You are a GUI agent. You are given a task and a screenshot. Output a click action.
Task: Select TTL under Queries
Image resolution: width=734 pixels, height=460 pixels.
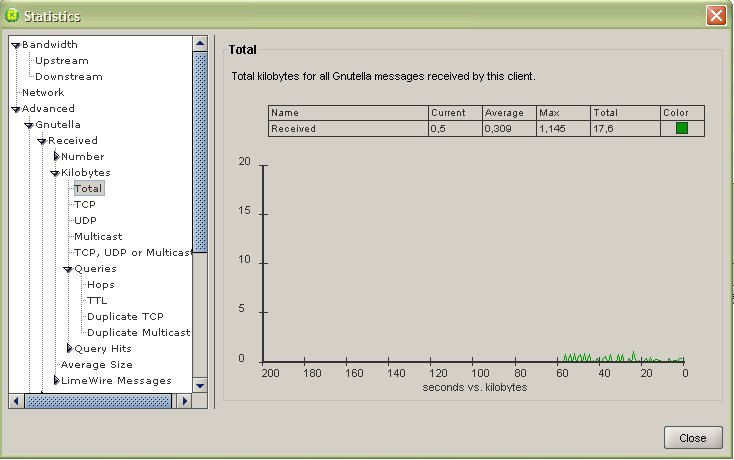pyautogui.click(x=97, y=300)
